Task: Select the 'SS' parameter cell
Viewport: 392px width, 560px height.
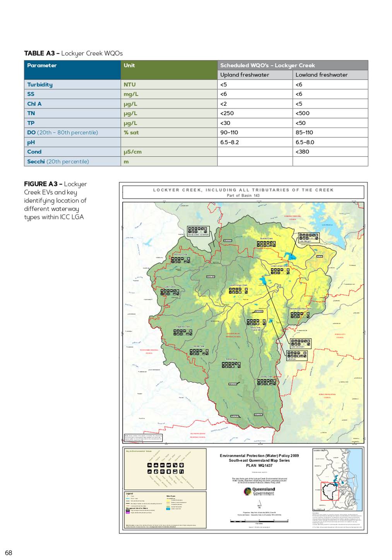Action: pos(72,94)
